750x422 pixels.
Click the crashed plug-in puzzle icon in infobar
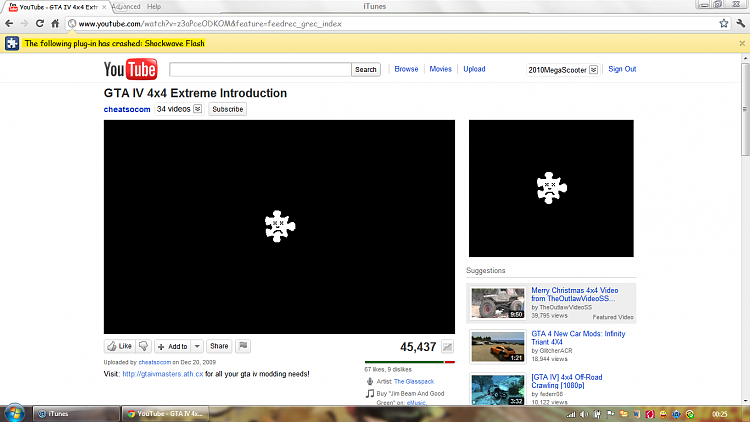pos(12,43)
